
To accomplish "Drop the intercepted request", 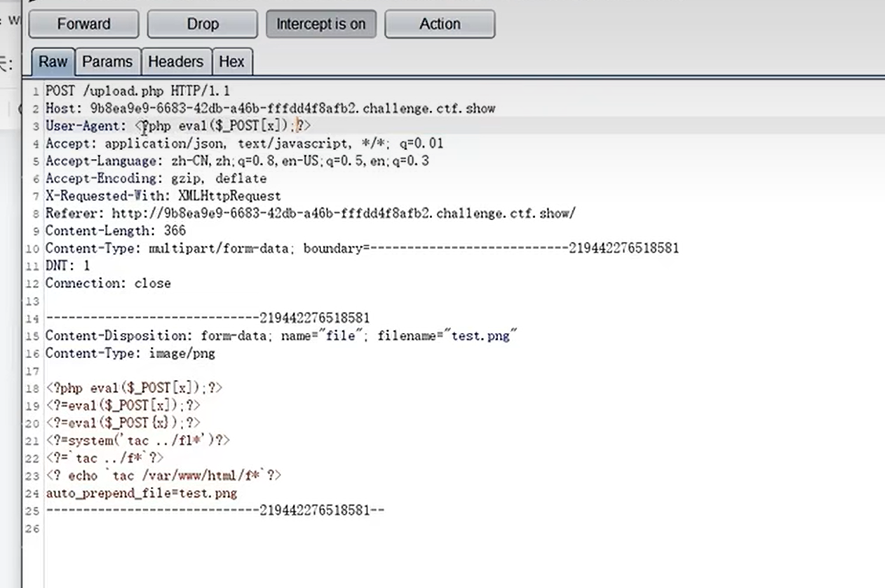I will (x=203, y=24).
